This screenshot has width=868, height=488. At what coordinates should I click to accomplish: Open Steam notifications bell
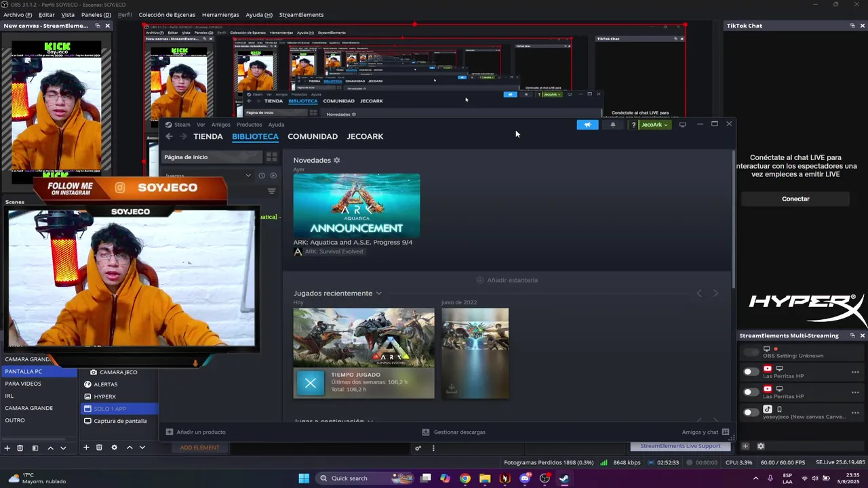[613, 125]
